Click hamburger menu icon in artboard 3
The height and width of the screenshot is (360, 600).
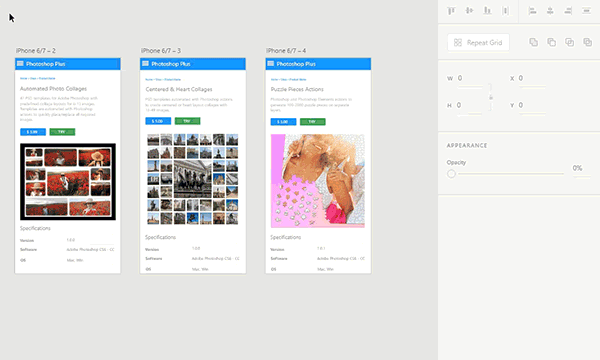[x=145, y=64]
